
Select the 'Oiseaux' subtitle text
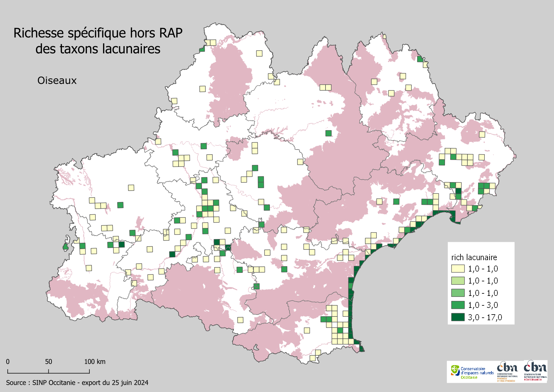pyautogui.click(x=57, y=81)
